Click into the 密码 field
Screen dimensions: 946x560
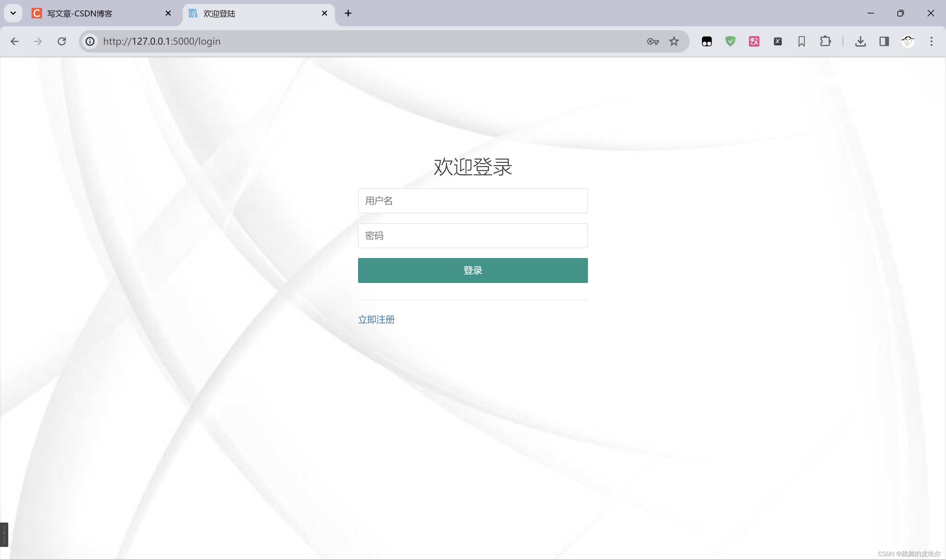[x=473, y=235]
